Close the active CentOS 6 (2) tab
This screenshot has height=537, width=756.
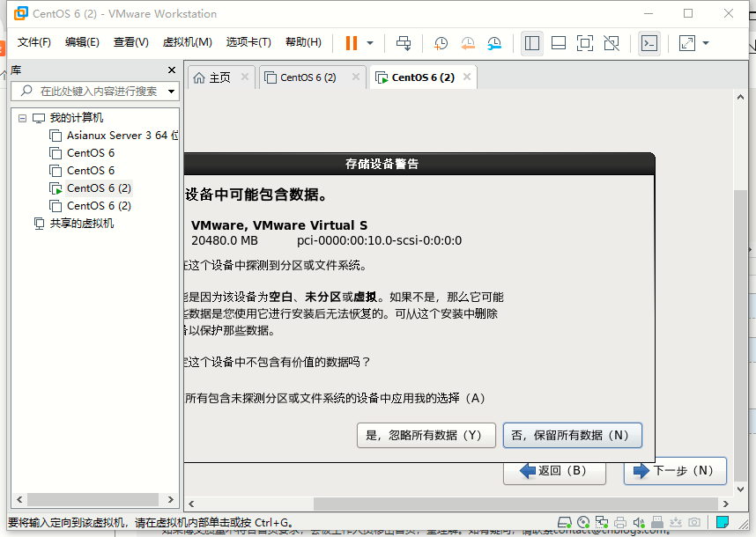tap(467, 77)
